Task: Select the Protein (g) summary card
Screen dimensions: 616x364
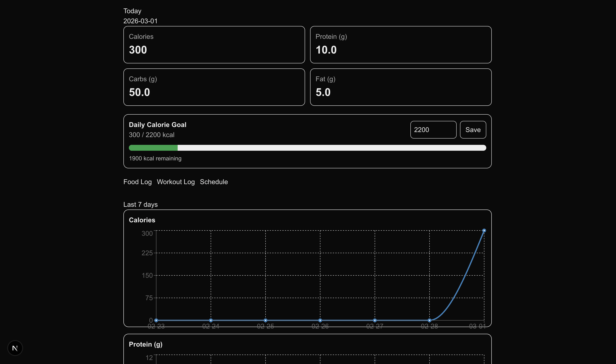Action: pos(401,45)
